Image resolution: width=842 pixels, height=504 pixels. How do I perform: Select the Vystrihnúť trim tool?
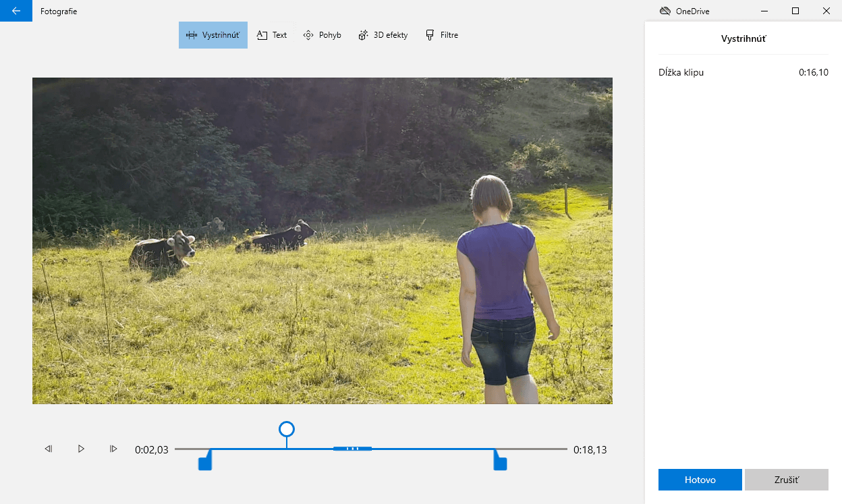(x=213, y=35)
